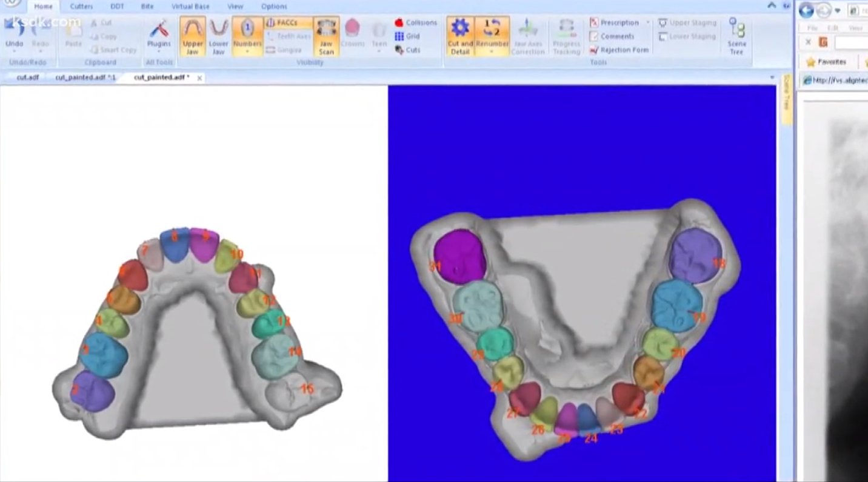This screenshot has height=482, width=868.
Task: Expand the Numbers dropdown arrow
Action: (247, 53)
